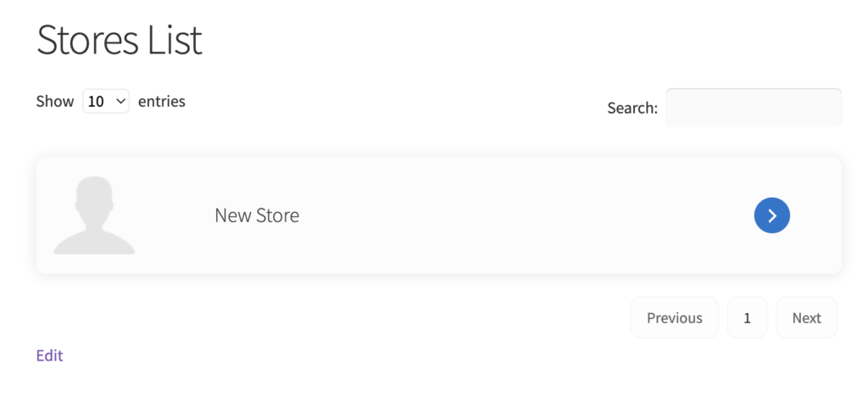Click the shoulders of the avatar silhouette
The image size is (868, 402).
click(x=94, y=243)
